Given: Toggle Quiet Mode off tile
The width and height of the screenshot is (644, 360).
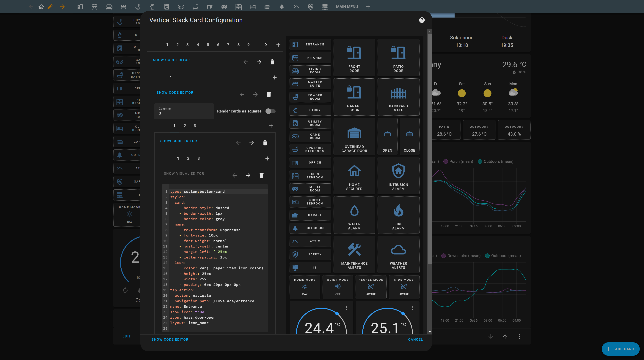Looking at the screenshot, I should point(338,287).
